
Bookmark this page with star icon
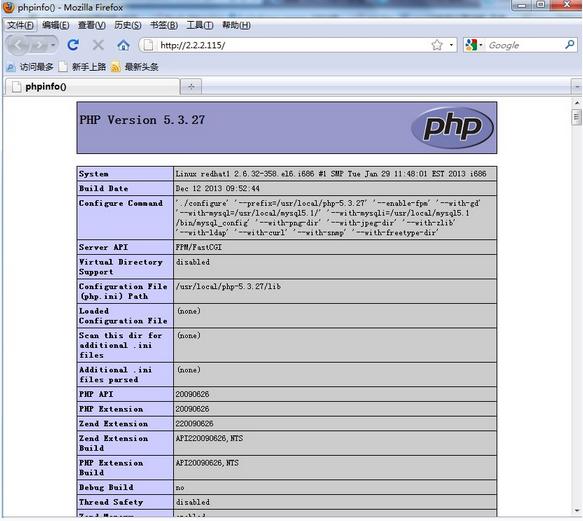click(437, 45)
